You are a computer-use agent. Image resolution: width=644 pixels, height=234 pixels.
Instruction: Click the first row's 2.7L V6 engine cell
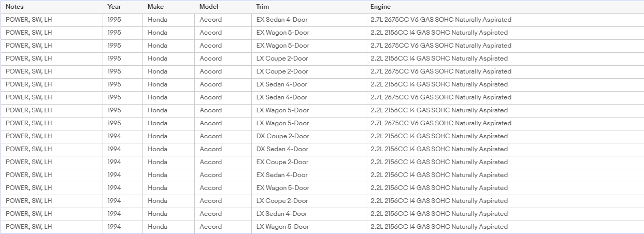click(505, 20)
